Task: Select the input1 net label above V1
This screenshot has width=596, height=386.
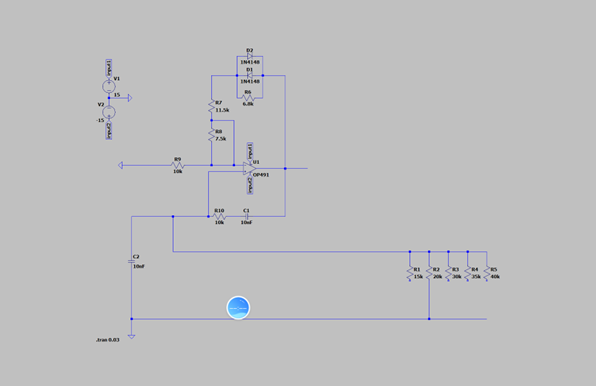Action: pos(109,68)
